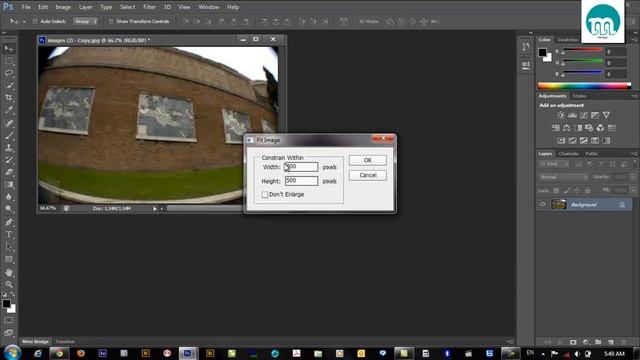Select the Hand tool
640x360 pixels.
[9, 272]
